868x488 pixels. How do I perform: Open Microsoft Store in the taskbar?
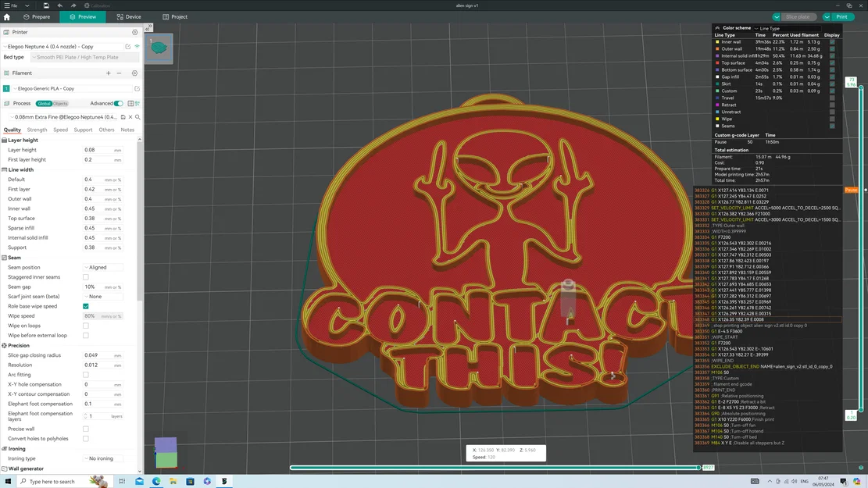click(190, 481)
